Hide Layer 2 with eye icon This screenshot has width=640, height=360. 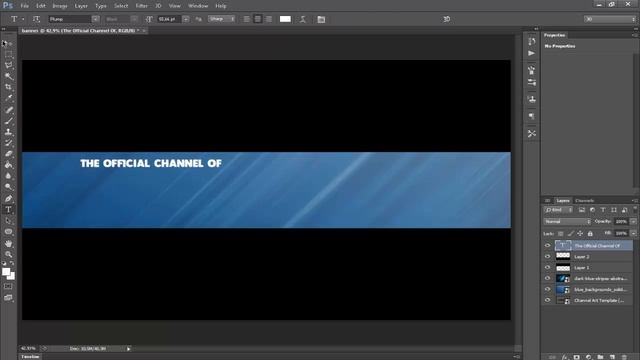[x=547, y=257]
